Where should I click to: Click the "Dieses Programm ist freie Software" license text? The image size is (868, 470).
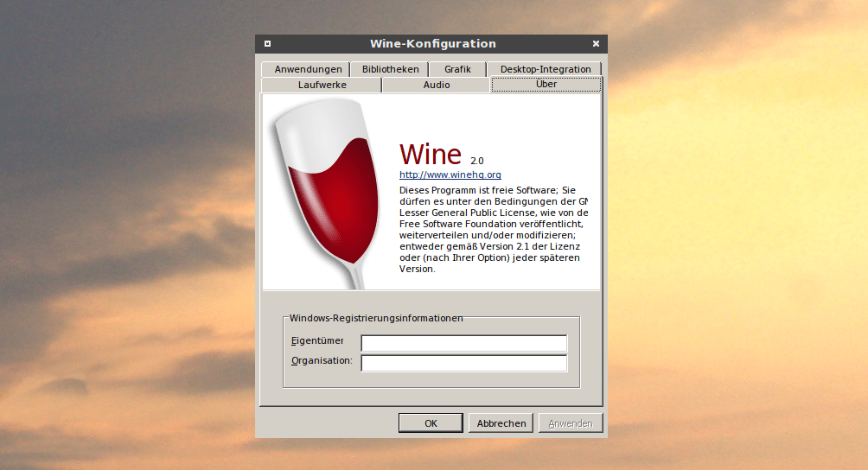point(494,230)
